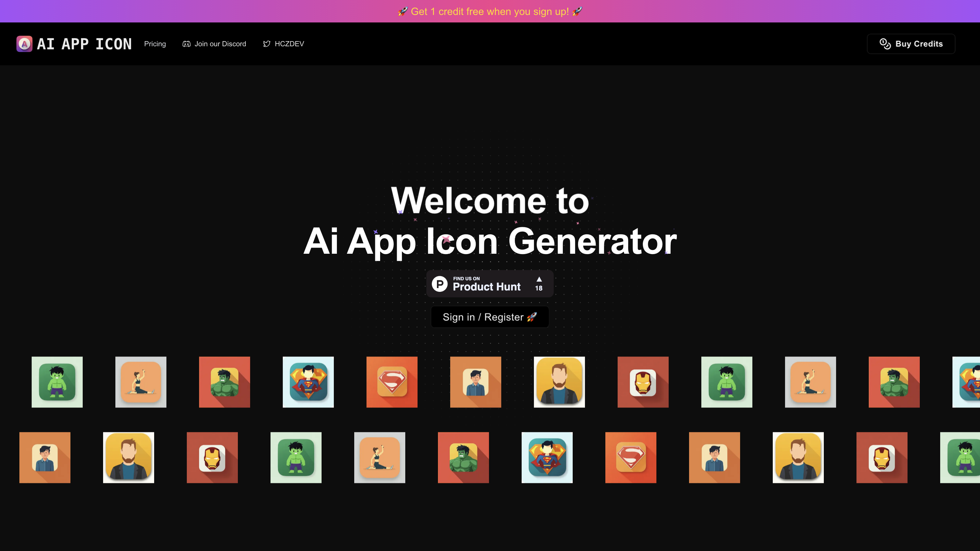Select the green Hulk baby icon in top row
The height and width of the screenshot is (551, 980).
(57, 382)
